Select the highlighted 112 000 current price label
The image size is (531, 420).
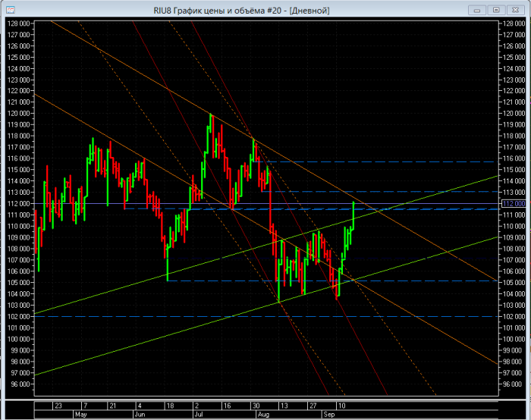coord(514,204)
